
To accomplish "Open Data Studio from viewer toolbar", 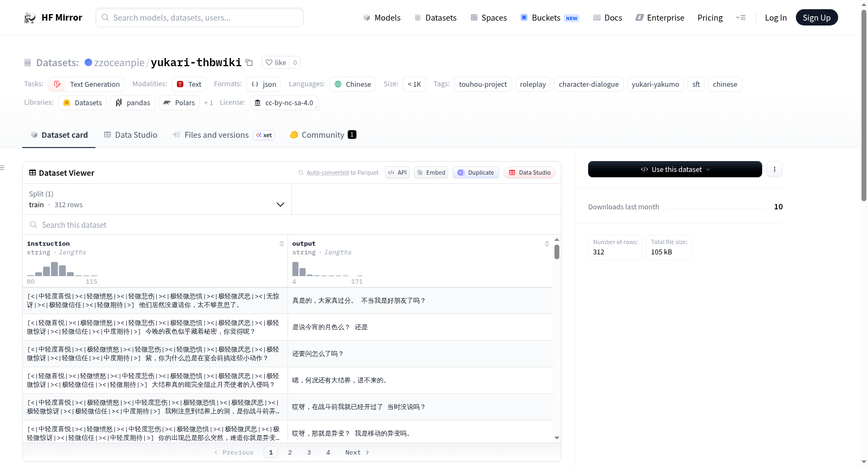I will (529, 172).
